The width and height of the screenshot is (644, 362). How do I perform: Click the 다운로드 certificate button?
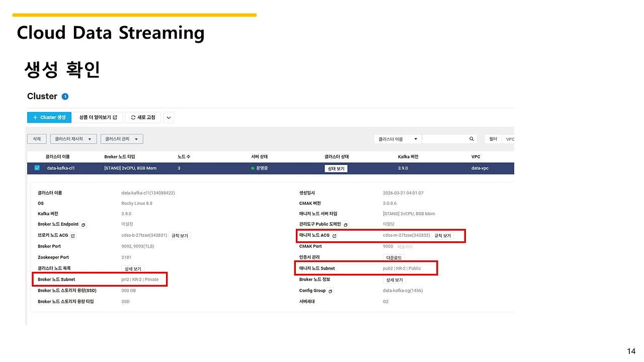click(394, 258)
